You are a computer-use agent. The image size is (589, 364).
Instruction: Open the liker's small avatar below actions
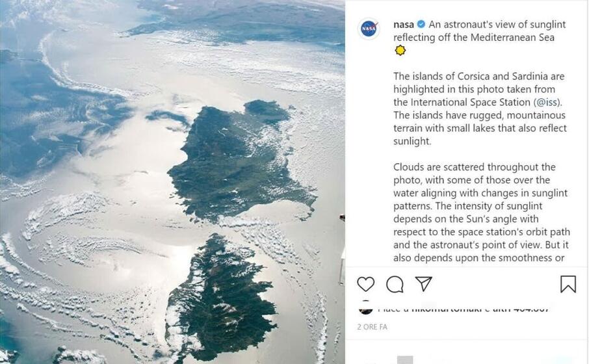365,308
